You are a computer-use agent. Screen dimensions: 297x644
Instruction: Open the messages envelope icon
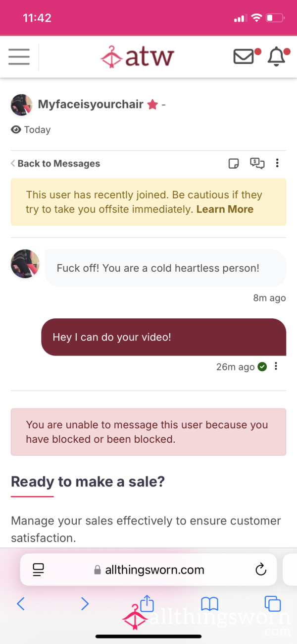pyautogui.click(x=244, y=57)
